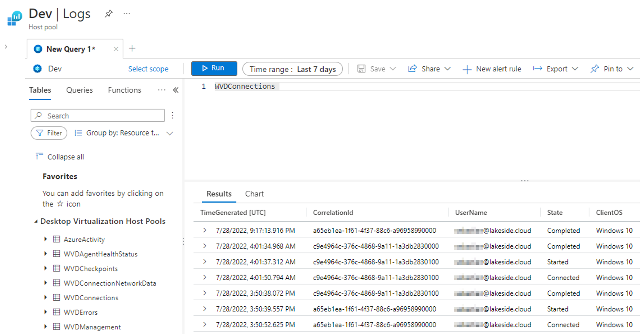Open the Save dropdown arrow
The width and height of the screenshot is (644, 334).
(393, 69)
